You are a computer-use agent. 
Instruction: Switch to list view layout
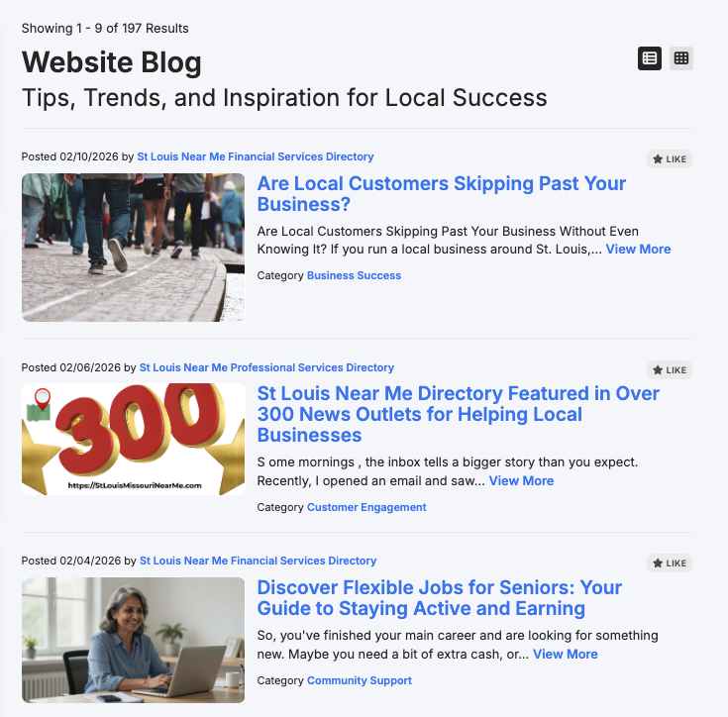click(x=649, y=58)
